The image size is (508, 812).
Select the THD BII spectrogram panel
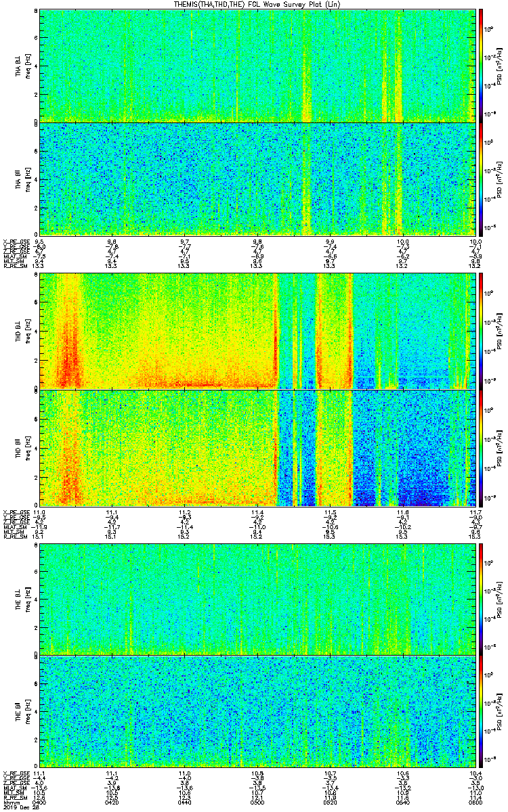257,448
